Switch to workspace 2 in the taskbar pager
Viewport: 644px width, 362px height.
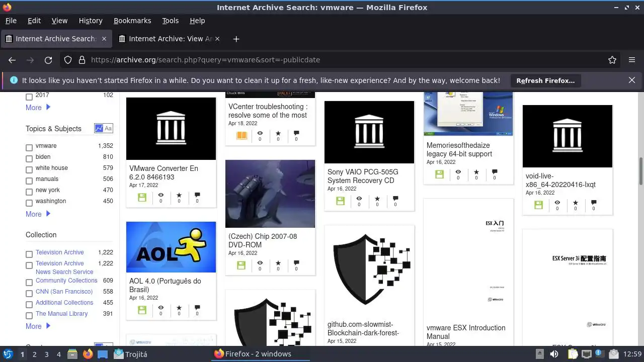click(x=34, y=354)
